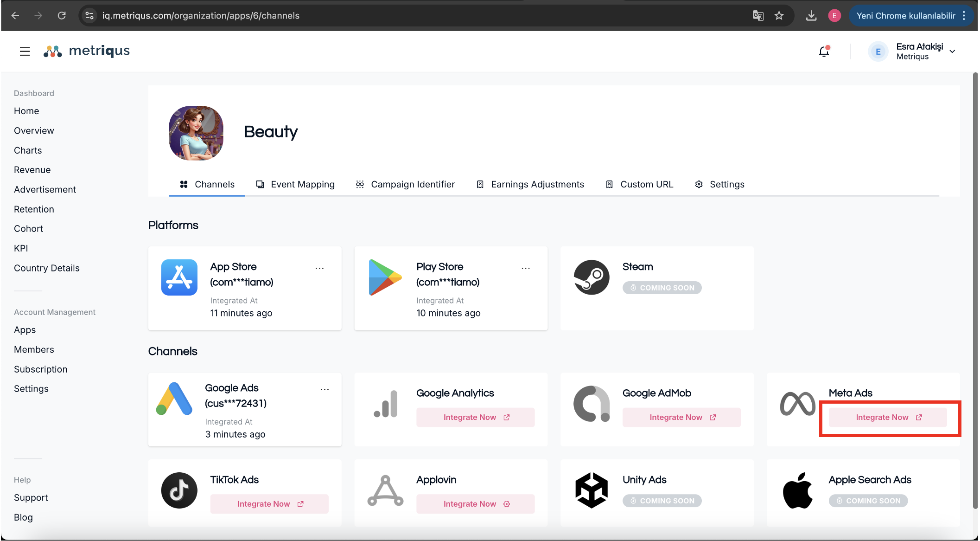980x541 pixels.
Task: Open Cohort in sidebar
Action: coord(28,229)
